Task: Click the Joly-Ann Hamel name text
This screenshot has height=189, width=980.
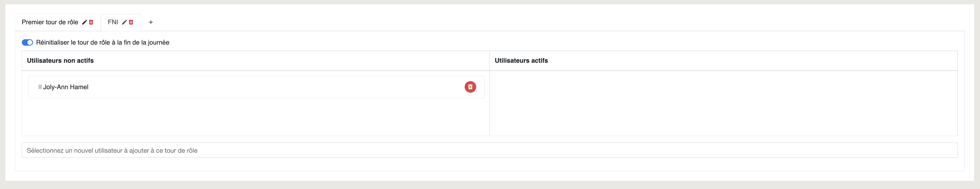Action: pyautogui.click(x=66, y=87)
